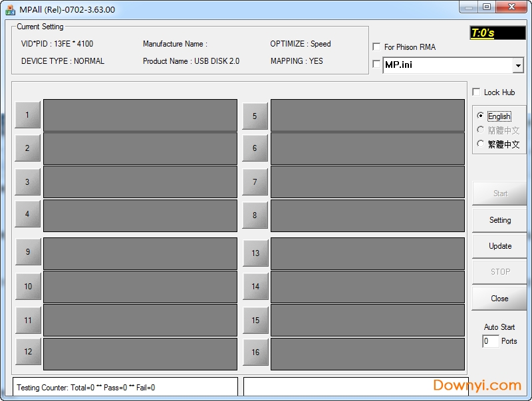This screenshot has width=532, height=401.
Task: Toggle the Lock Hub checkbox
Action: (x=476, y=92)
